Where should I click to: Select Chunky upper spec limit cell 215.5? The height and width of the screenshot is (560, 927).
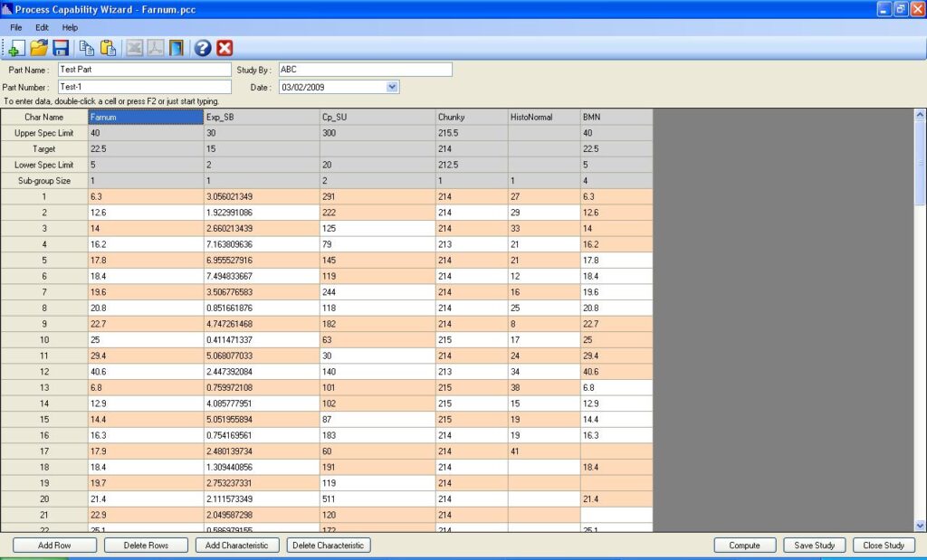(x=472, y=133)
